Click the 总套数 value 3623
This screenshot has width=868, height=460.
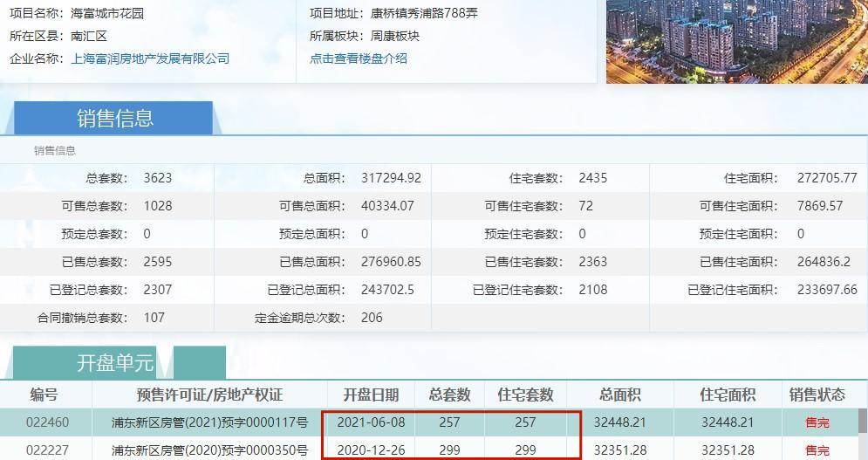tap(158, 178)
